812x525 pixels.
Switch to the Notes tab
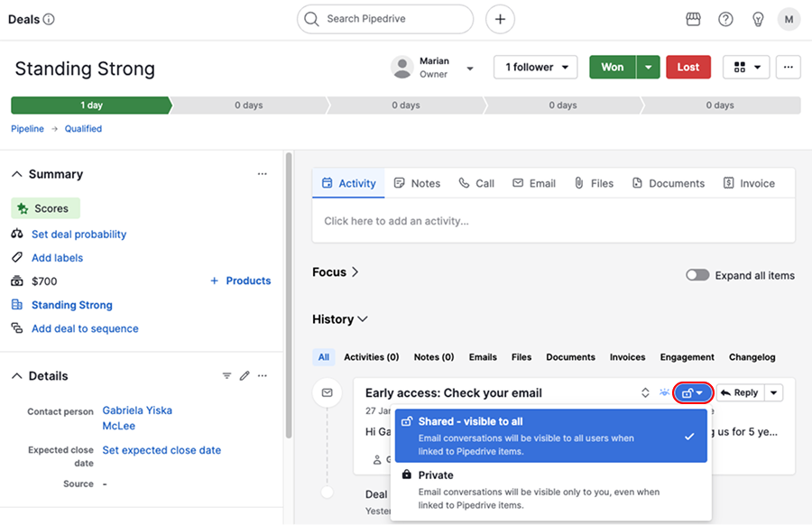(x=417, y=183)
